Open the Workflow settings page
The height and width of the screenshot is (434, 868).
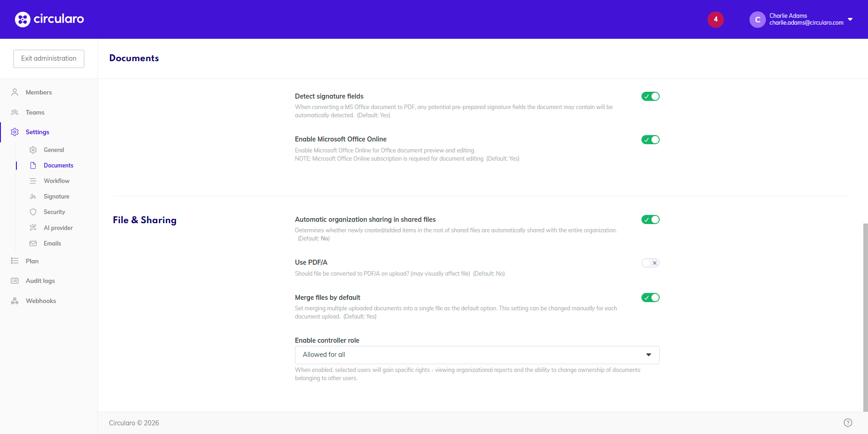click(x=57, y=181)
